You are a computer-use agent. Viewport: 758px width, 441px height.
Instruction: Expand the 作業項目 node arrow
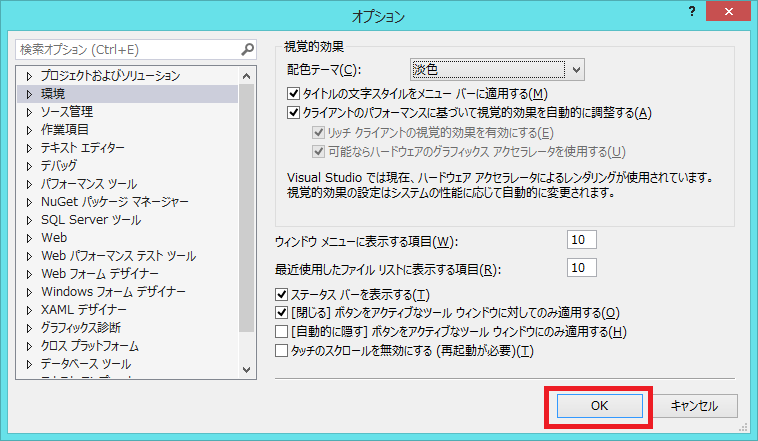coord(29,130)
